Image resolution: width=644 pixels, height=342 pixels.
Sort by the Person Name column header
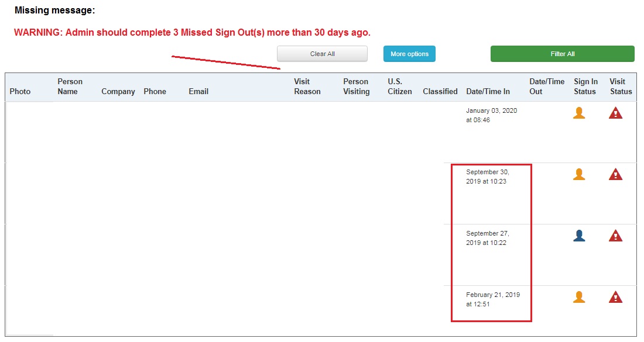coord(70,86)
